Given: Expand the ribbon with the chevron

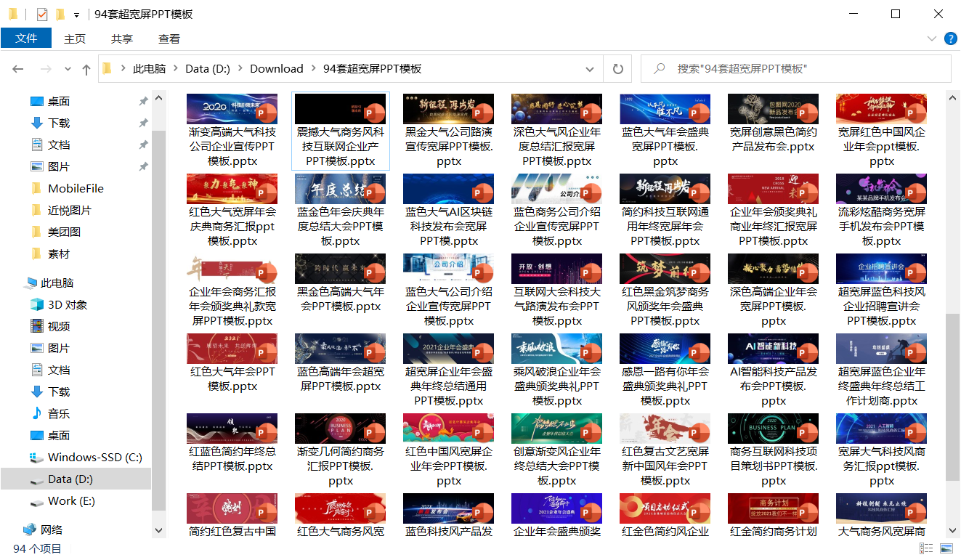Looking at the screenshot, I should (932, 38).
